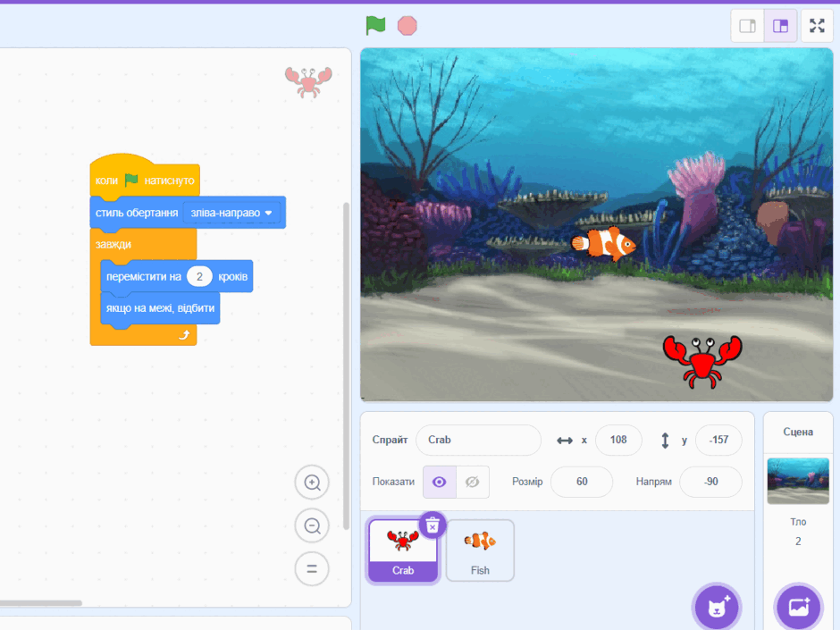Delete the Crab sprite with the trash icon
Screen dimensions: 840x630
(433, 525)
